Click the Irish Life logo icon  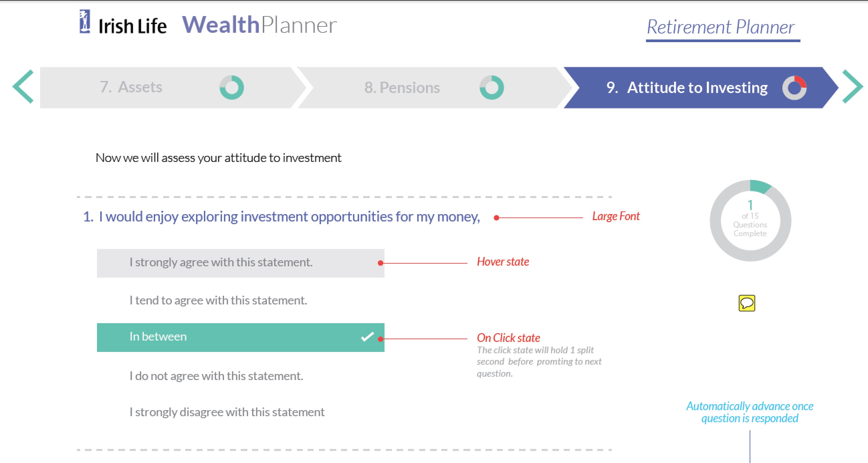click(x=85, y=22)
